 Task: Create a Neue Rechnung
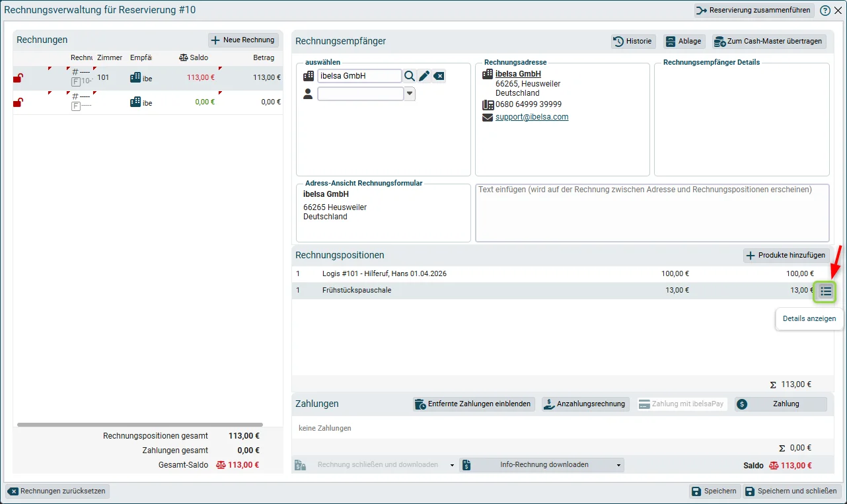tap(243, 40)
